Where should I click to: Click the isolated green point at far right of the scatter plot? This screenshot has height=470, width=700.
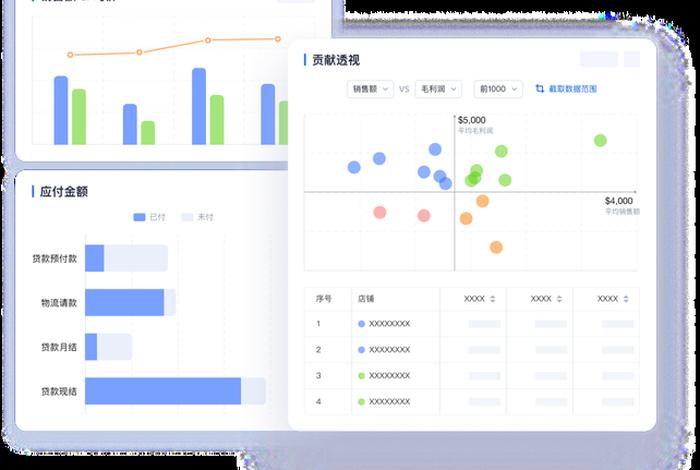click(x=600, y=141)
